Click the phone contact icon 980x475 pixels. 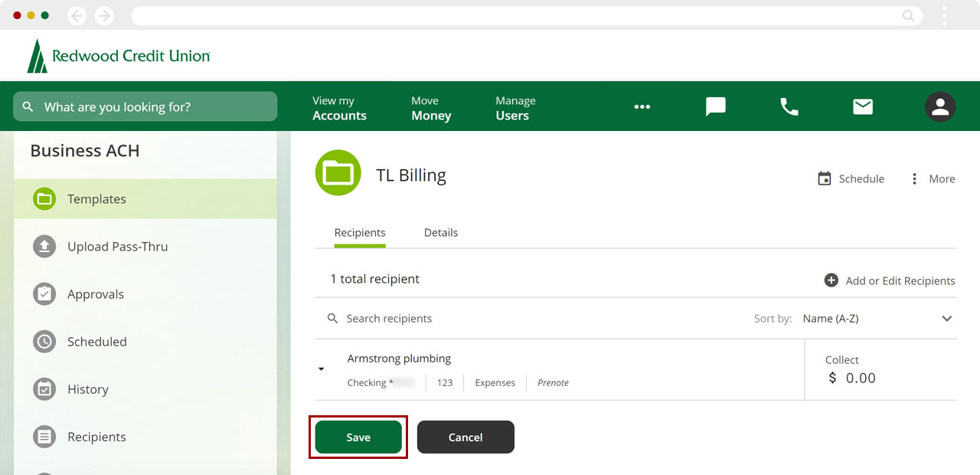pos(789,106)
